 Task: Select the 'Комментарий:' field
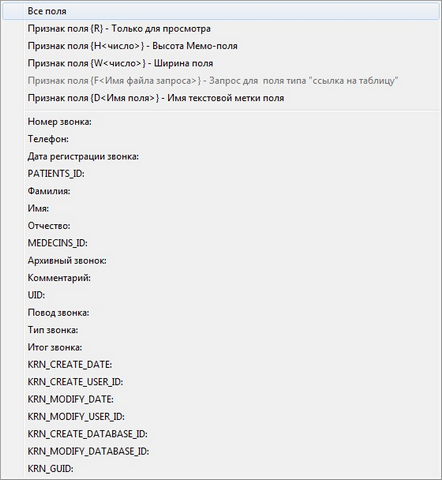click(221, 278)
